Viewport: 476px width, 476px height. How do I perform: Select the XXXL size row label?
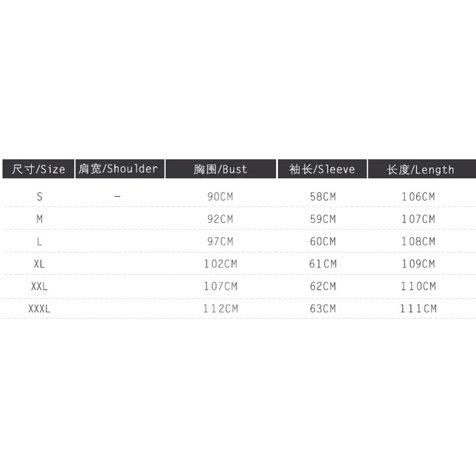coord(40,309)
